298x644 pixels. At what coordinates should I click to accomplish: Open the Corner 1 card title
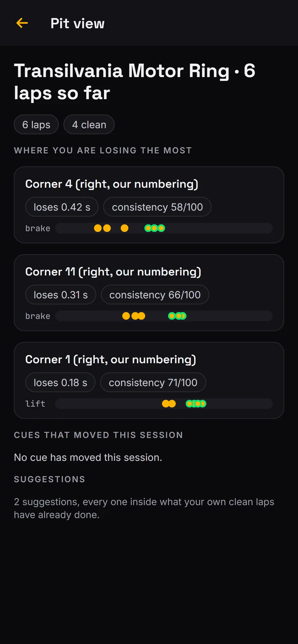tap(110, 359)
